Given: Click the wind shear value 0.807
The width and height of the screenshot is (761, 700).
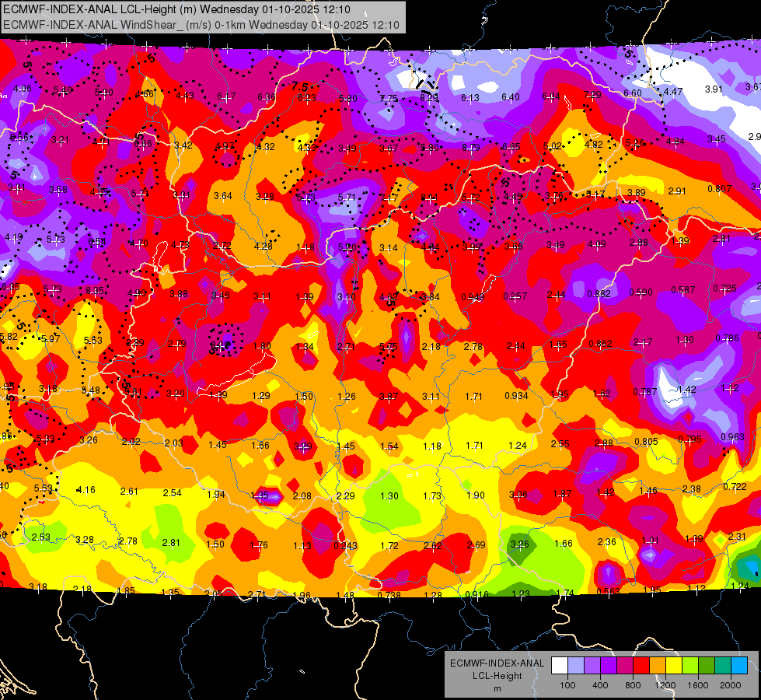Looking at the screenshot, I should pyautogui.click(x=719, y=189).
